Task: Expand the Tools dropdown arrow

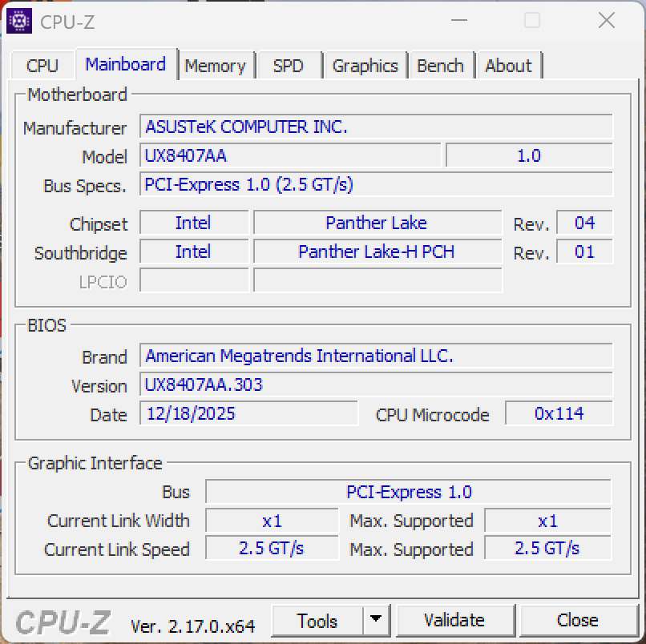Action: click(375, 621)
